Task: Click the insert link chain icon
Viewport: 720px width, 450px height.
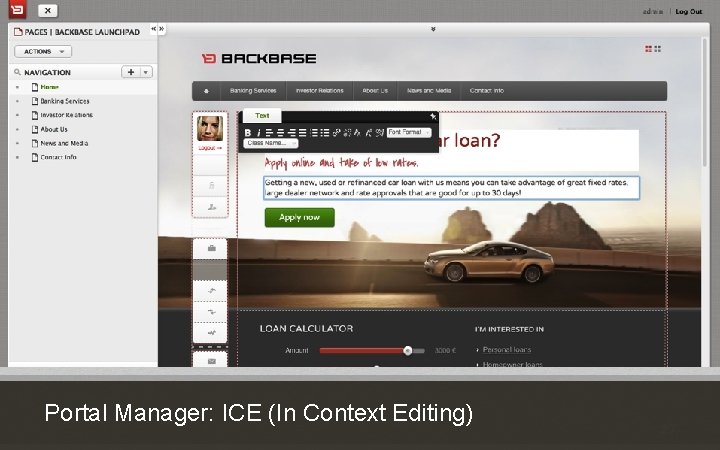Action: click(x=337, y=133)
